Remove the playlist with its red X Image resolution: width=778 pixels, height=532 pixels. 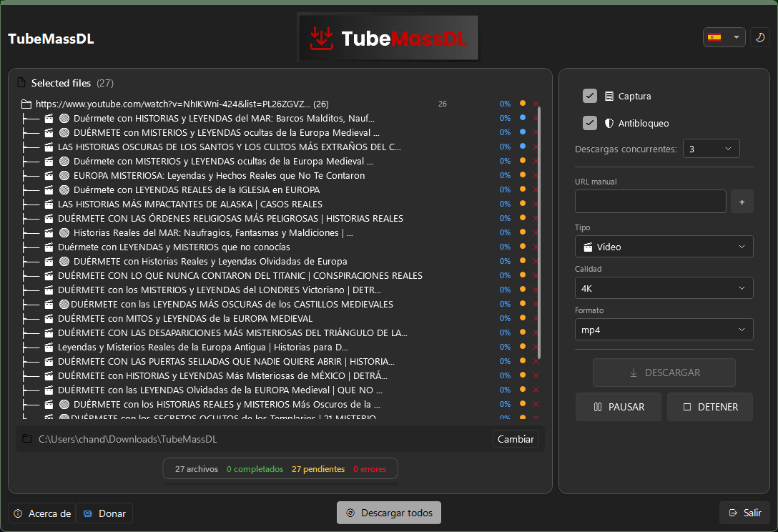click(536, 104)
